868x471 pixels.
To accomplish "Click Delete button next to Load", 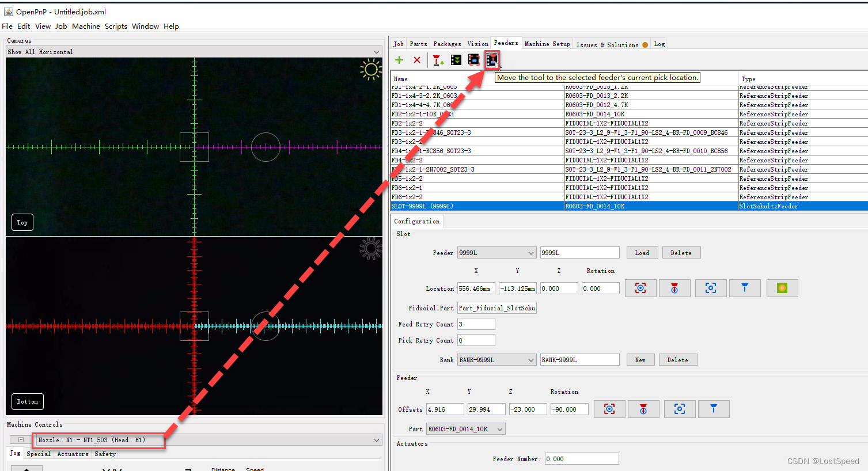I will click(x=681, y=253).
